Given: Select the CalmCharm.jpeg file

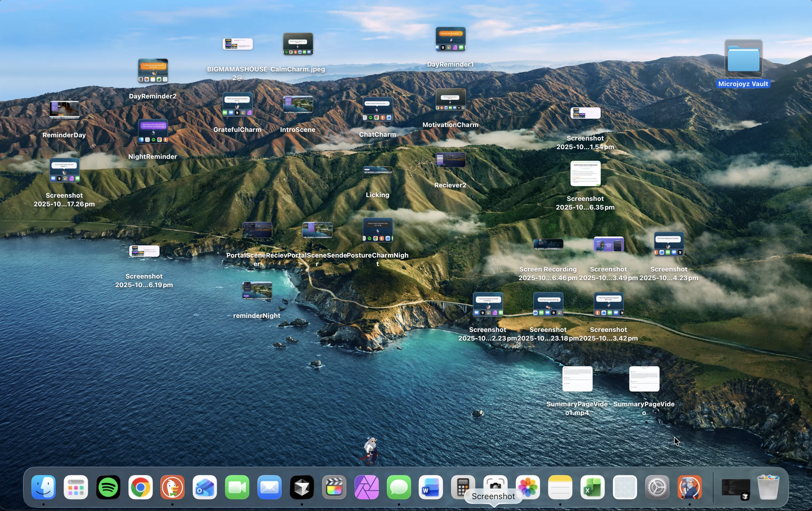Looking at the screenshot, I should point(298,44).
